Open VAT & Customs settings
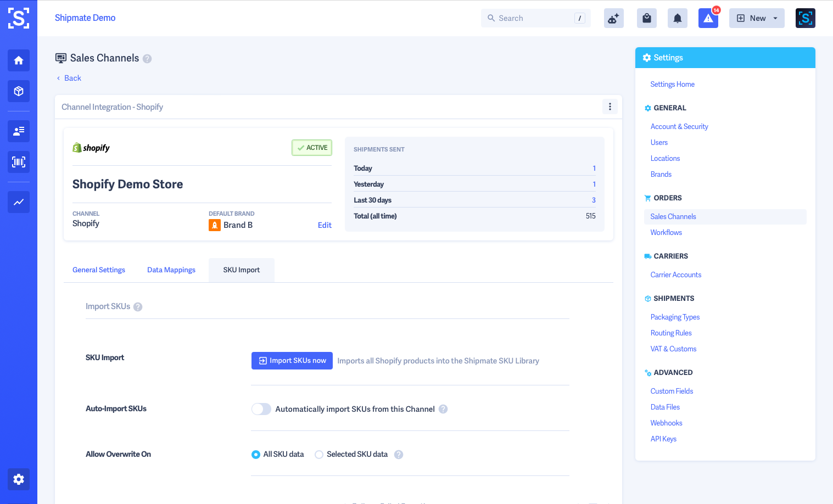The height and width of the screenshot is (504, 833). (x=673, y=349)
